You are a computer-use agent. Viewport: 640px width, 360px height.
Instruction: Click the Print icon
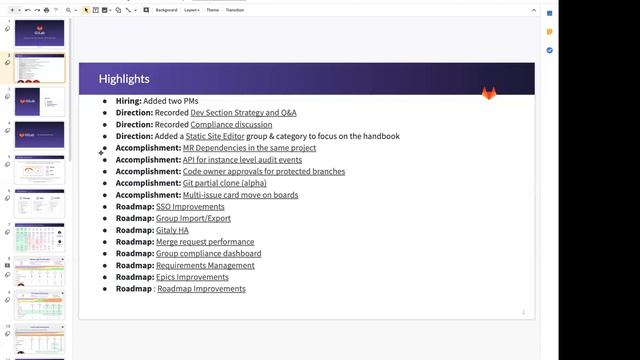(x=47, y=10)
